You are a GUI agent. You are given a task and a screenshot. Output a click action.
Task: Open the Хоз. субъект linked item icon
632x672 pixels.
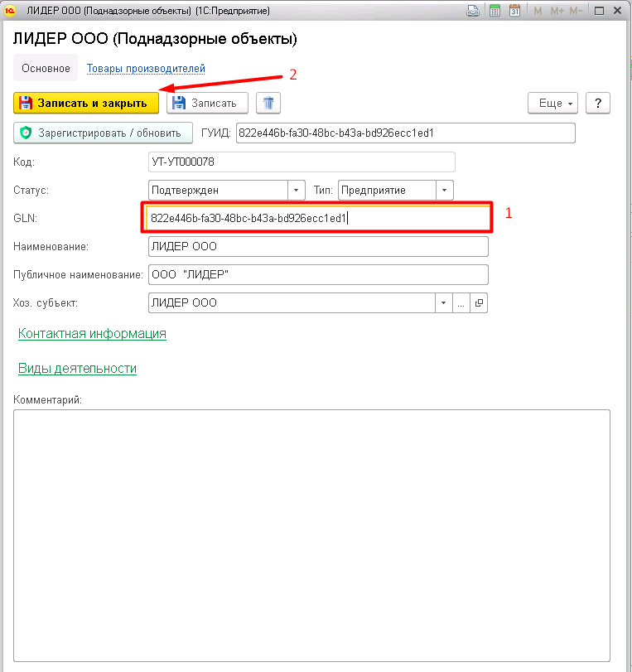(x=479, y=303)
